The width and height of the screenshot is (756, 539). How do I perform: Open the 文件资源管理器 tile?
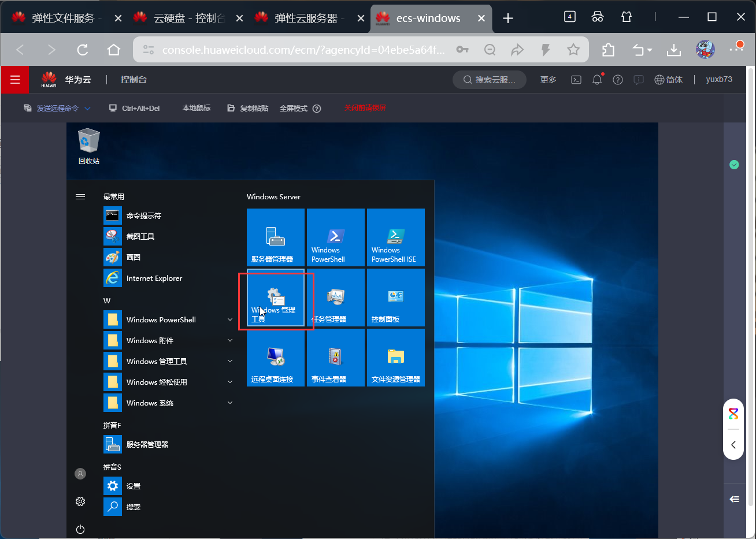pyautogui.click(x=396, y=358)
